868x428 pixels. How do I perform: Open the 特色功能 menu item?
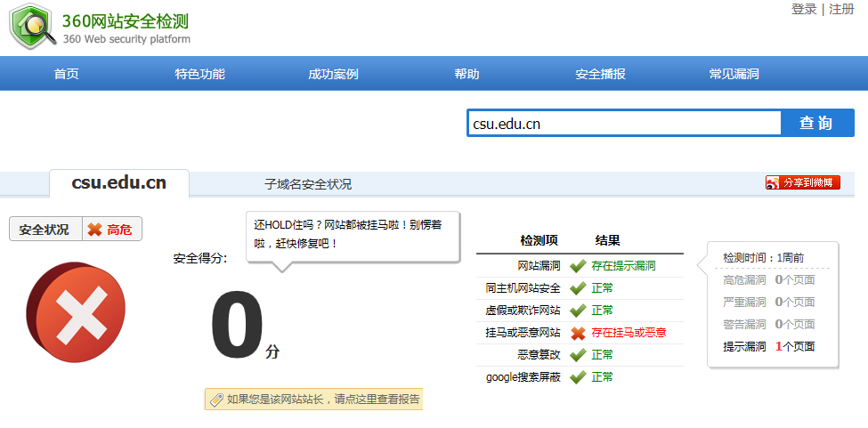click(x=199, y=74)
